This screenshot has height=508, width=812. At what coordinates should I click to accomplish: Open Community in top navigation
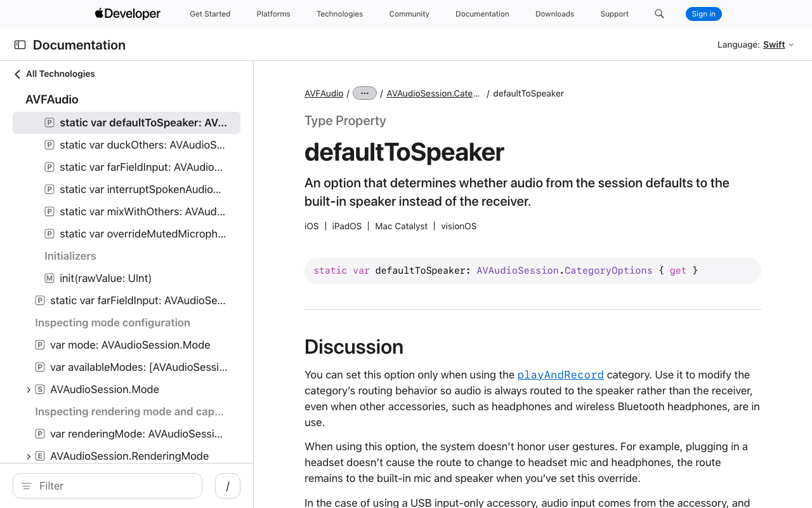(x=409, y=13)
